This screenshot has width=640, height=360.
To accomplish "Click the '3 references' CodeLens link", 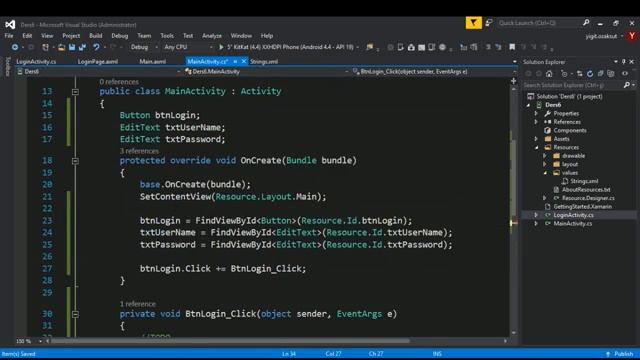I will (x=139, y=151).
